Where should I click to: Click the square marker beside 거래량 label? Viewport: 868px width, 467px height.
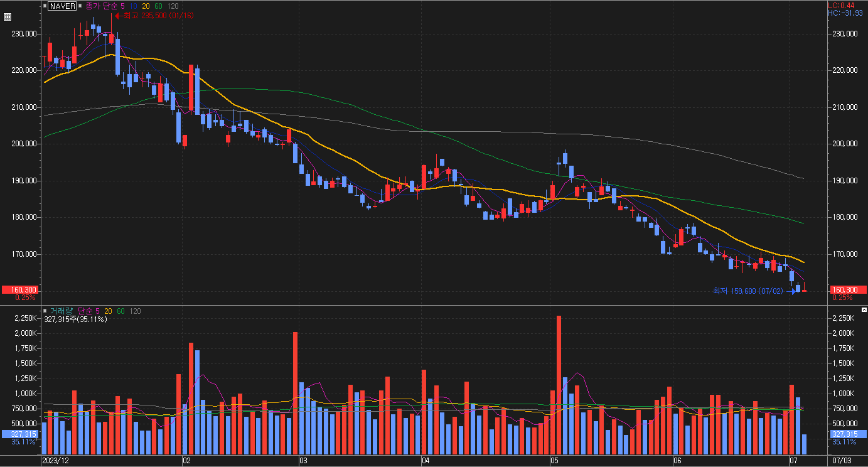pos(45,311)
